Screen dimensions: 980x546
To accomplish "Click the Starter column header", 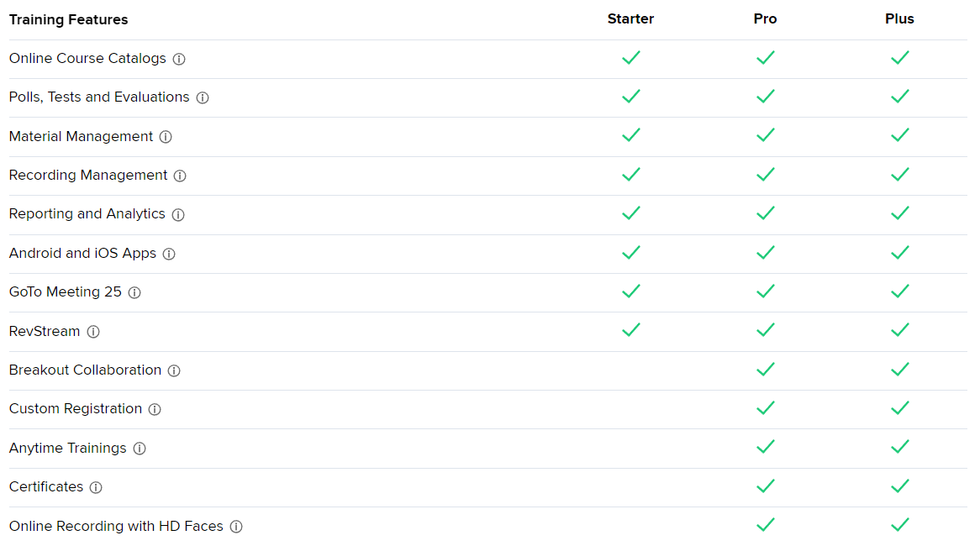I will click(630, 18).
